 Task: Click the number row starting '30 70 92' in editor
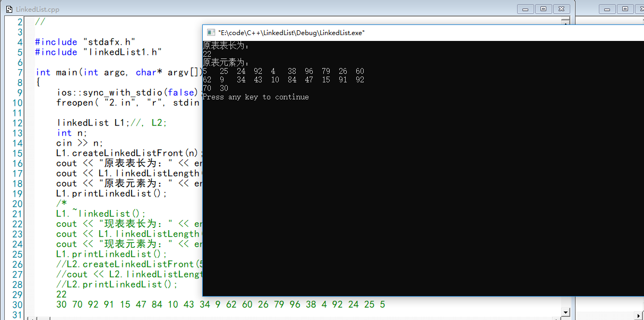221,305
